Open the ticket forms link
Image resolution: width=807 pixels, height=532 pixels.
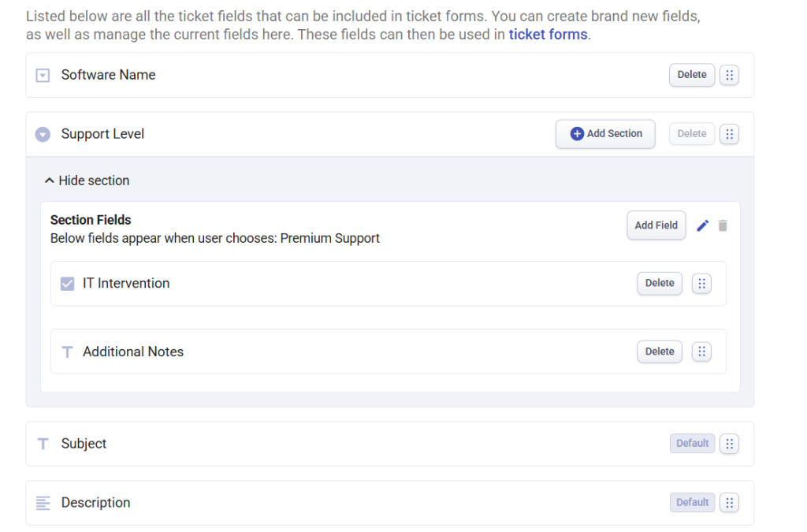click(x=548, y=35)
